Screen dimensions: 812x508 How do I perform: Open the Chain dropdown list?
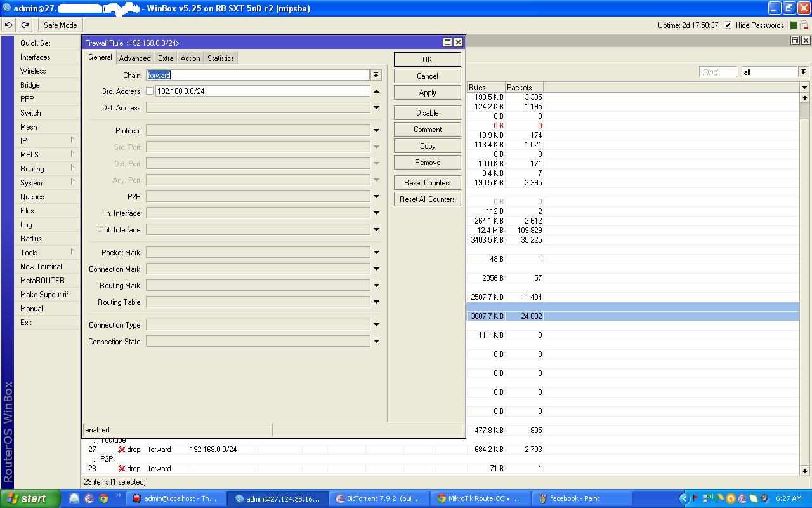coord(376,75)
